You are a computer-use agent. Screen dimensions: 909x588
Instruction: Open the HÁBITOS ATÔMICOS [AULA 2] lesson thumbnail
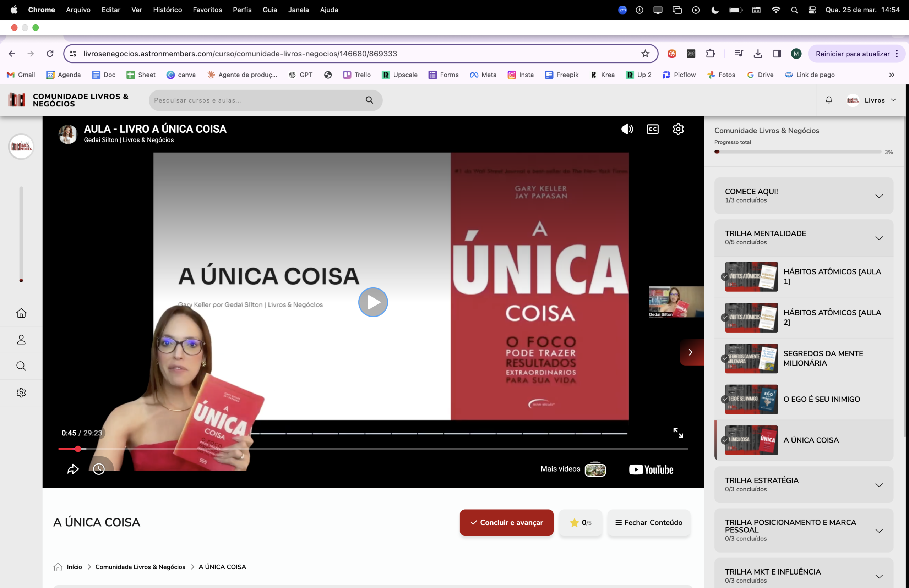click(x=751, y=317)
